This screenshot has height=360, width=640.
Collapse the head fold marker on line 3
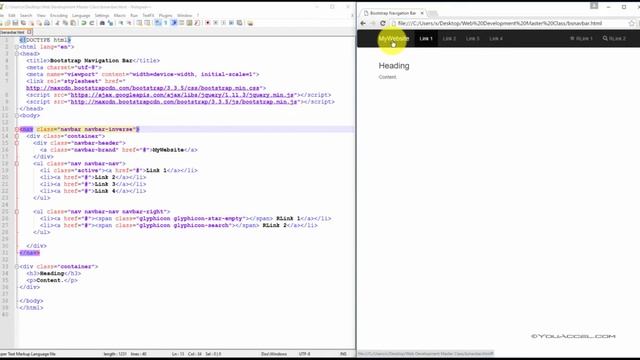coord(17,54)
